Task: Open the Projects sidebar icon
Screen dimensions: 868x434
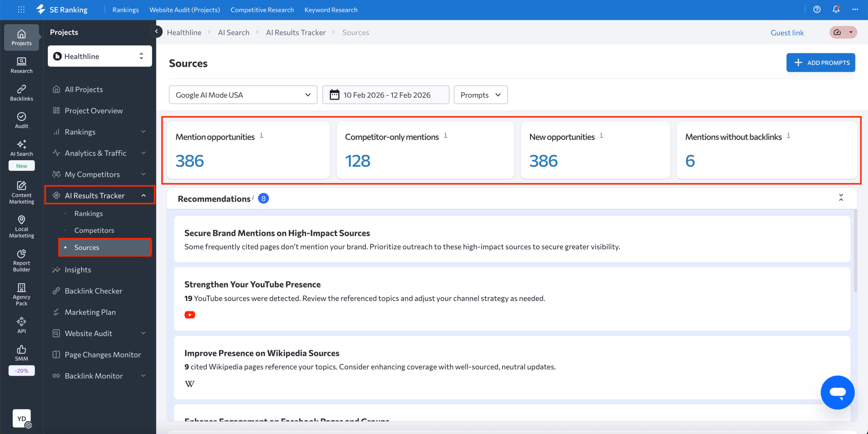Action: click(x=21, y=37)
